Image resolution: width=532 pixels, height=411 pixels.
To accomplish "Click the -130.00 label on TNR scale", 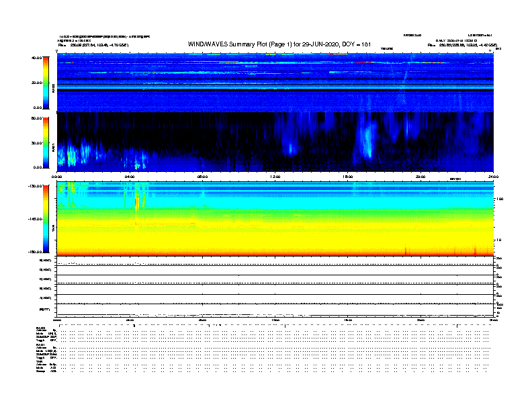I will point(36,186).
